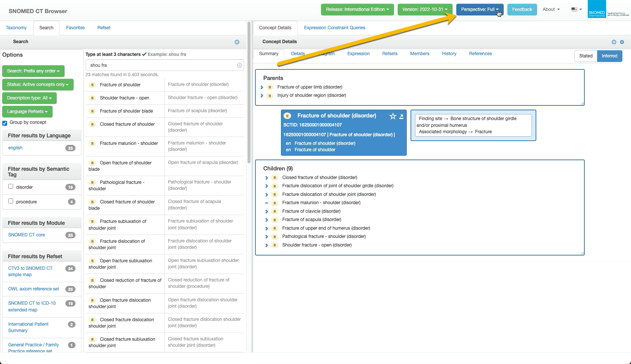Open the Language Refsets dropdown
Screen dimensions: 631x364
[x=27, y=111]
